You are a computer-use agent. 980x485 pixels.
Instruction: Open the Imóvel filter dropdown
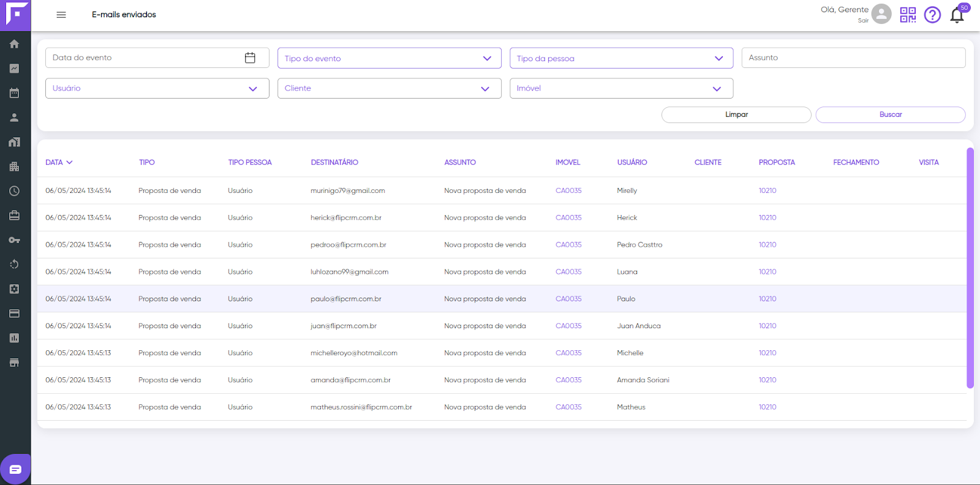621,88
